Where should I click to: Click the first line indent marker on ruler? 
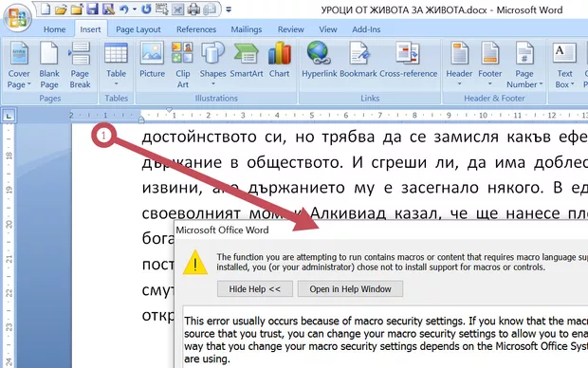pyautogui.click(x=169, y=110)
